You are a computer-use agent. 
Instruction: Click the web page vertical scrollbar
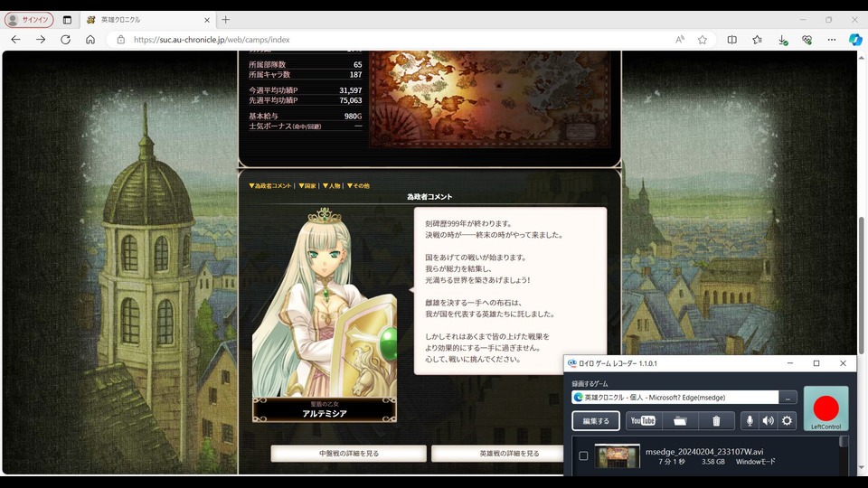click(861, 285)
